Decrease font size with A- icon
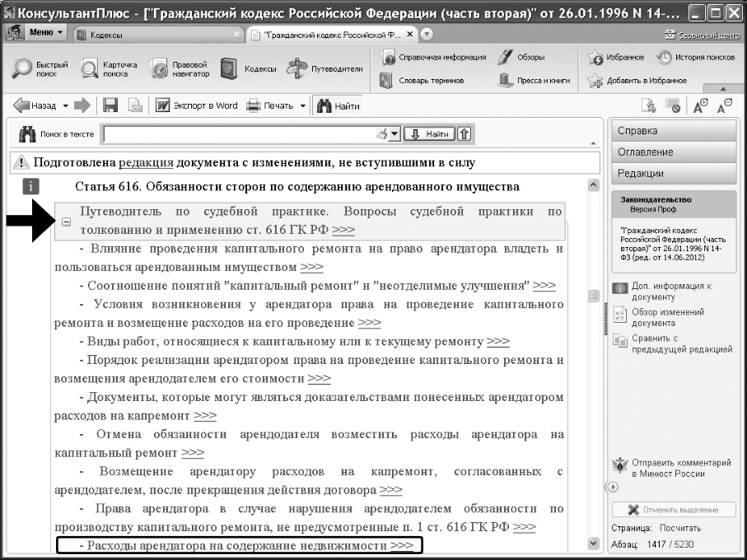This screenshot has height=560, width=747. [x=725, y=105]
